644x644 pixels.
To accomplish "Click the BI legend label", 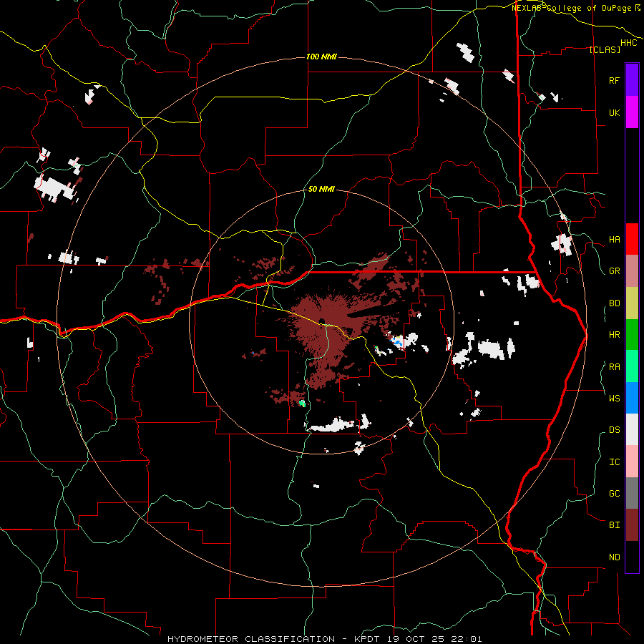I will 614,525.
